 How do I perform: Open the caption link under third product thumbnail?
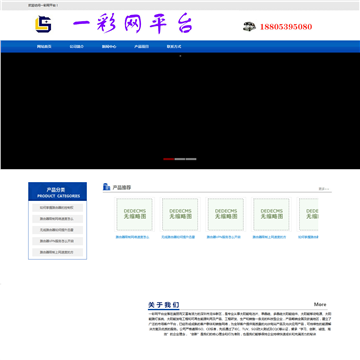click(x=224, y=237)
